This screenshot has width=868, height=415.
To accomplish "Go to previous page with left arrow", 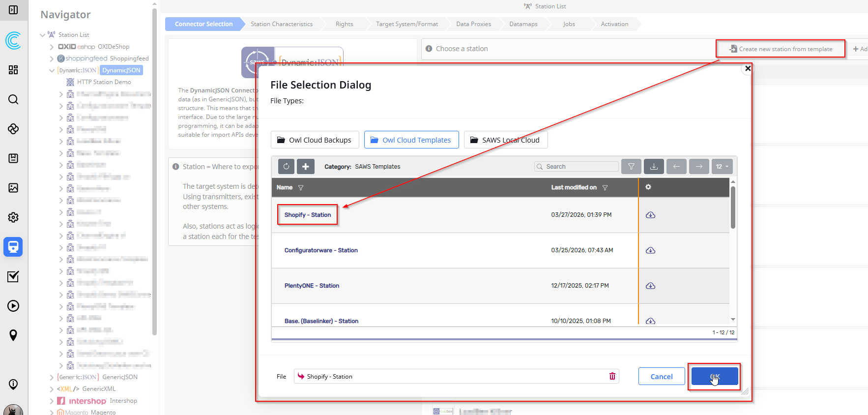I will (676, 167).
